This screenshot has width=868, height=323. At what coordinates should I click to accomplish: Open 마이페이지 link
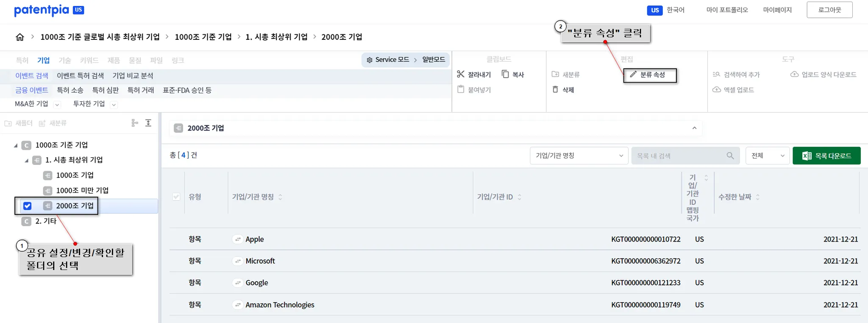(x=777, y=10)
